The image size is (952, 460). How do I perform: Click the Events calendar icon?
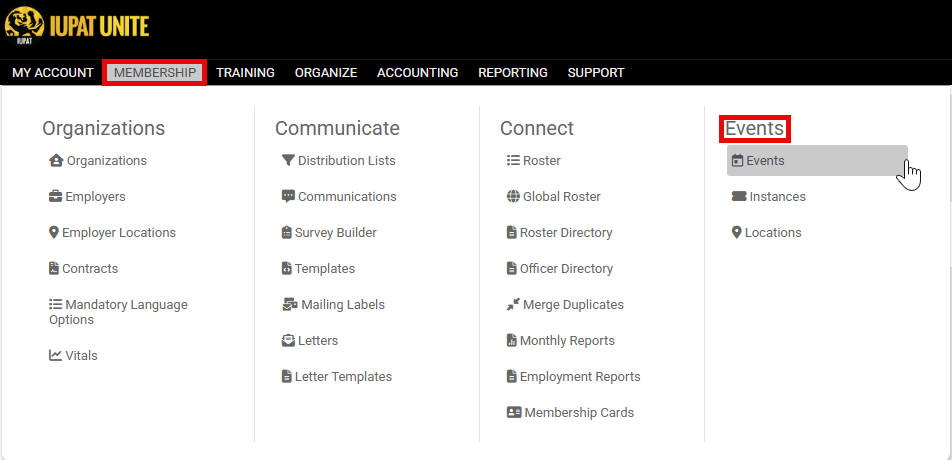[x=738, y=161]
